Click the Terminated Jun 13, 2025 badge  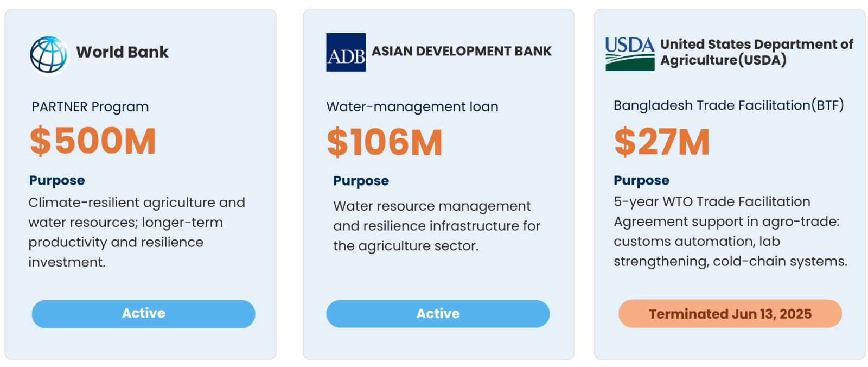[x=730, y=314]
